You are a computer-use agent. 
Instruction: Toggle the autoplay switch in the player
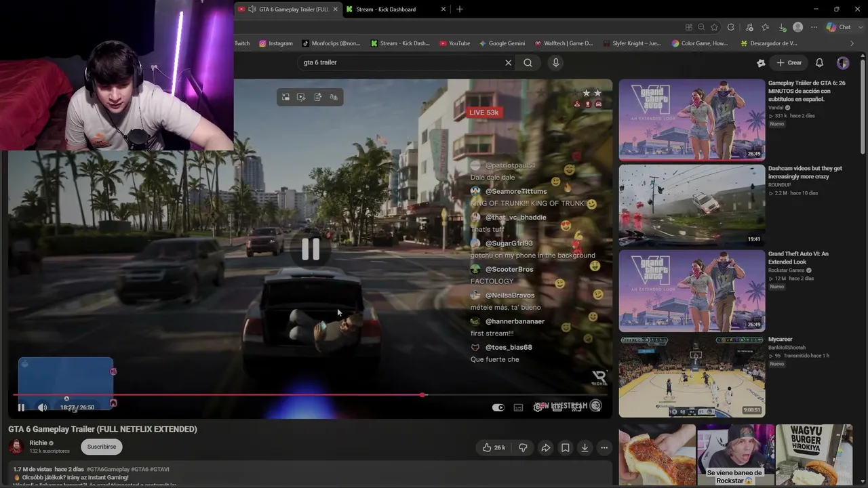coord(498,407)
